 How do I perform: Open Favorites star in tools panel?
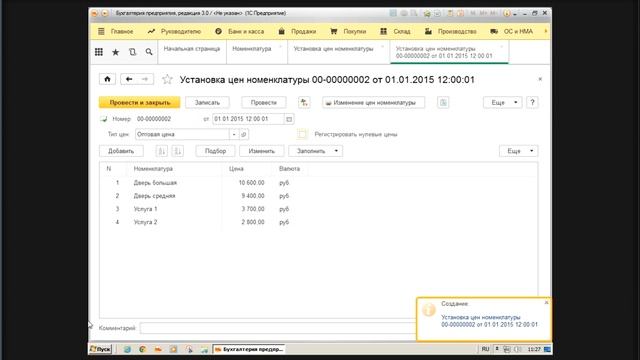(x=116, y=52)
